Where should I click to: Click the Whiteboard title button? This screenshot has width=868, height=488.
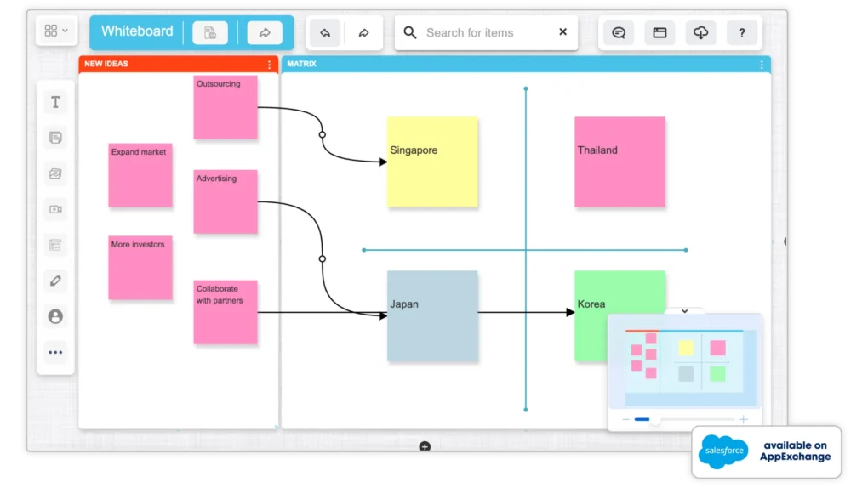137,31
